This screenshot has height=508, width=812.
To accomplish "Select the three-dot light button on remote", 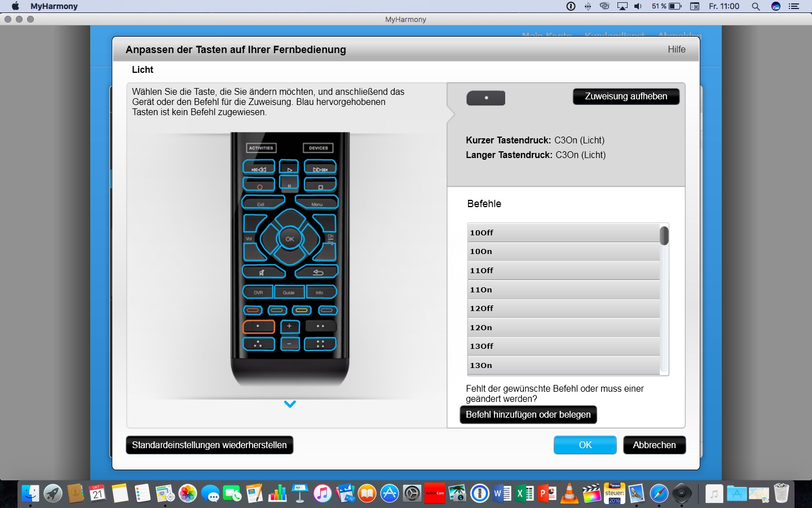I will [x=258, y=344].
